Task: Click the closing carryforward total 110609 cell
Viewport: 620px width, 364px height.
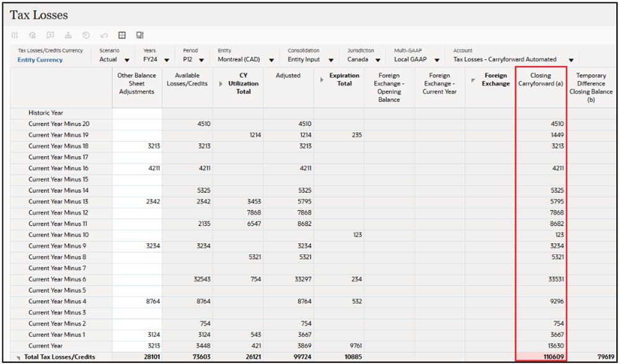Action: 541,357
